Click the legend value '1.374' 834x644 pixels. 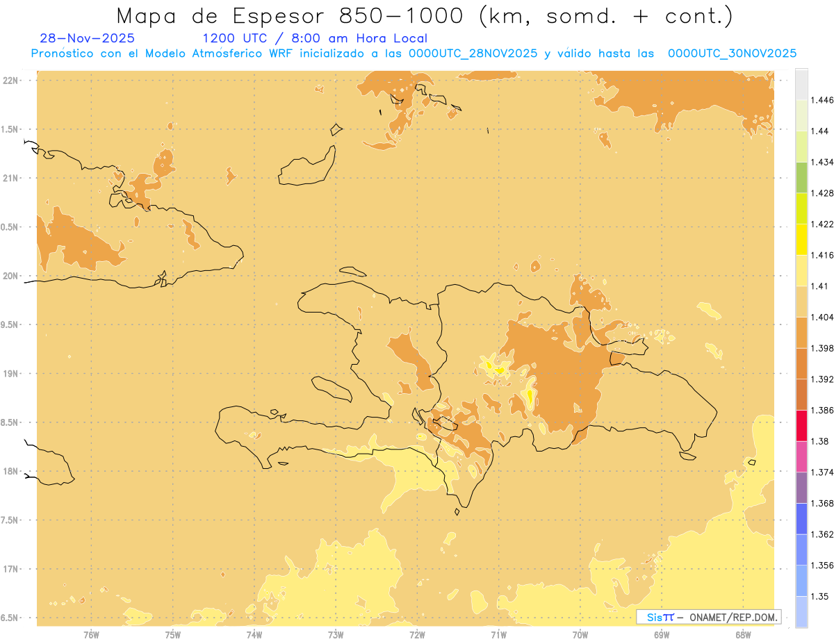[x=821, y=472]
